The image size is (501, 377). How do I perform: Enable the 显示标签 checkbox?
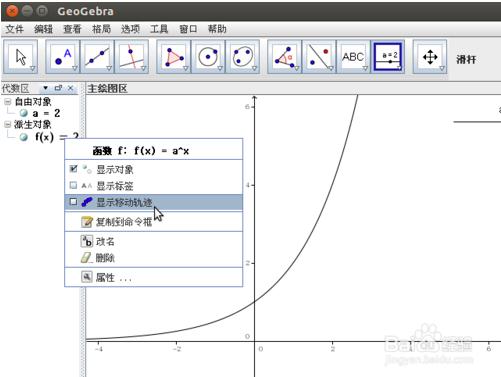pos(73,185)
